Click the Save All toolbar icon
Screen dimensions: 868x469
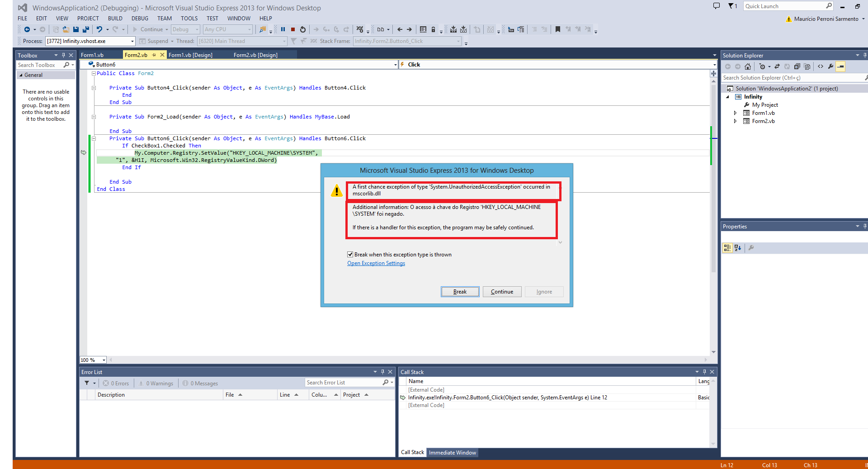pos(86,29)
